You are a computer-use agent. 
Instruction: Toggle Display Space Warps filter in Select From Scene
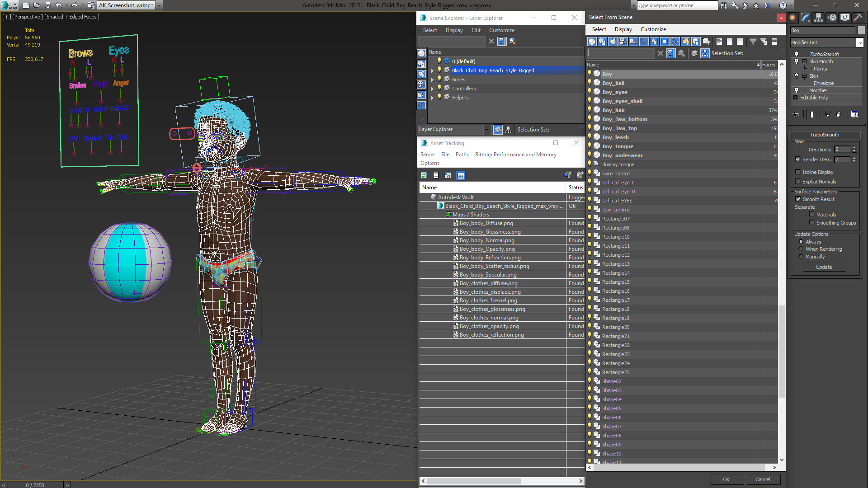(x=644, y=42)
